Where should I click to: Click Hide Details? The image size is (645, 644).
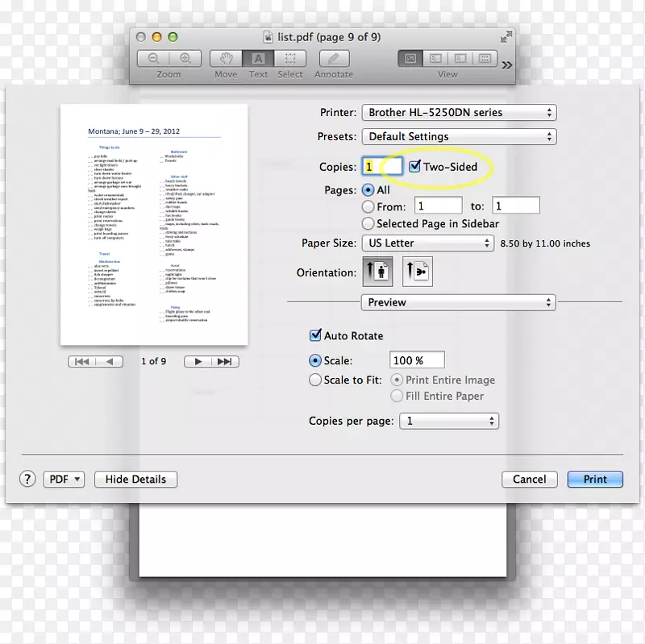click(x=135, y=479)
